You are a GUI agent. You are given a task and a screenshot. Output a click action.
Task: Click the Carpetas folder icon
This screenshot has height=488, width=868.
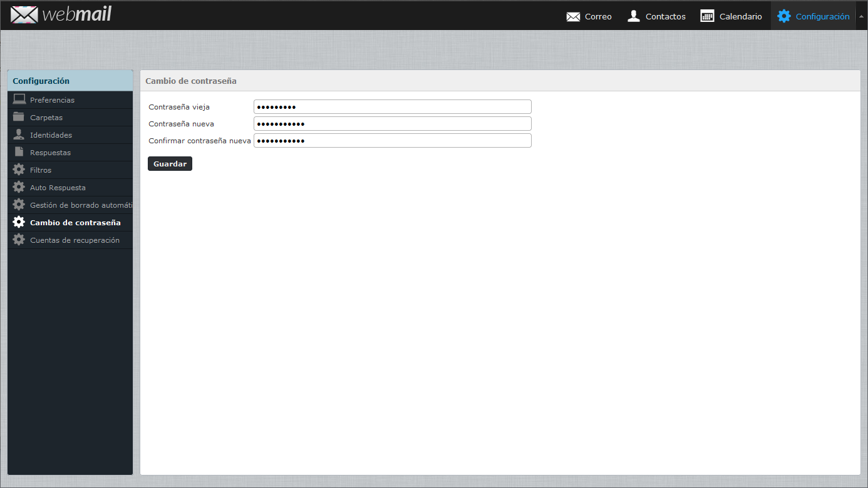(19, 117)
